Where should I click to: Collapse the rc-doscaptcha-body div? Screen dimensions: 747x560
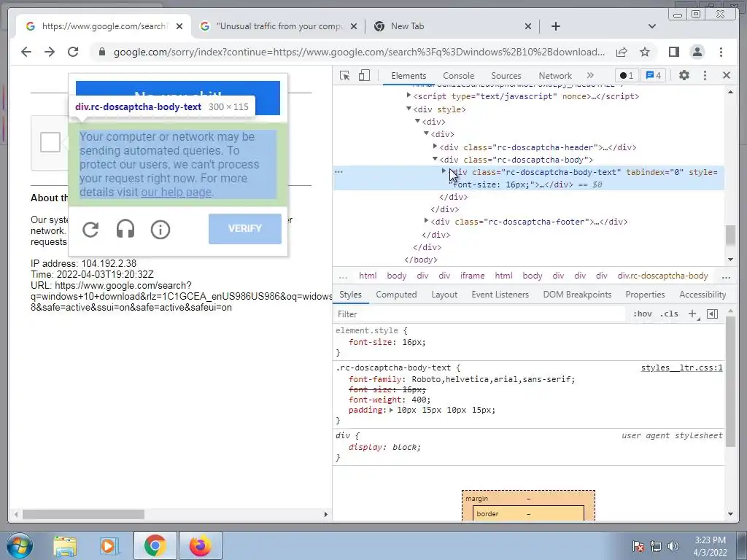[435, 159]
